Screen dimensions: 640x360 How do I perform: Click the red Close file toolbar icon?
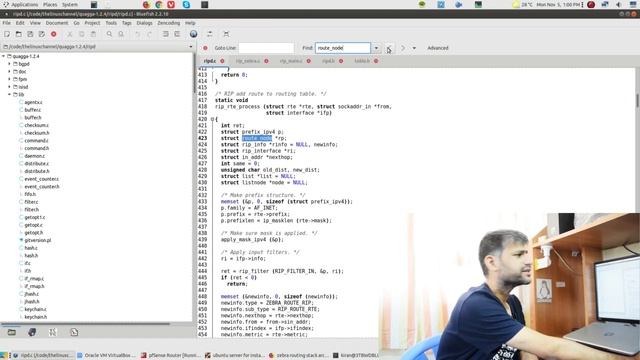(53, 34)
